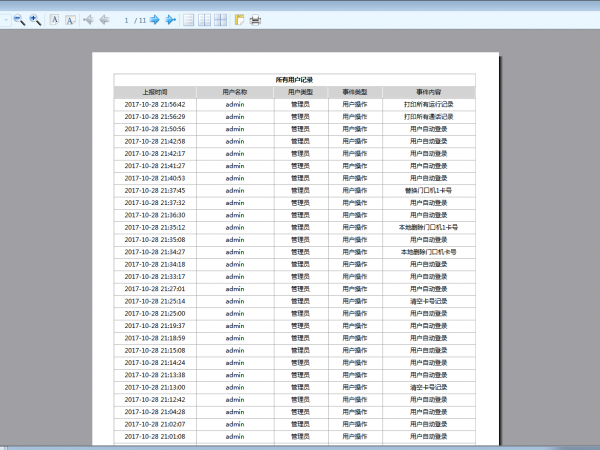Select the '2017-10-28 21:37:45' timestamp cell
This screenshot has width=600, height=450.
click(154, 190)
